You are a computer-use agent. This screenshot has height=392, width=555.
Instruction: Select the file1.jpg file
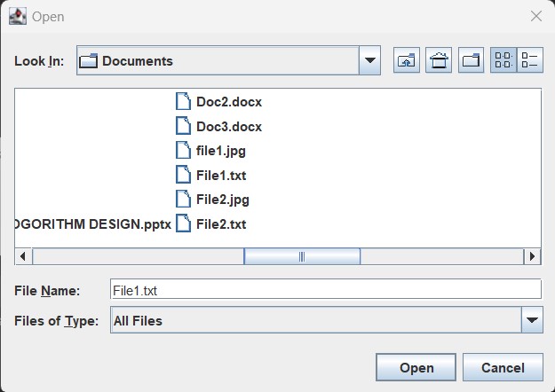pos(210,151)
